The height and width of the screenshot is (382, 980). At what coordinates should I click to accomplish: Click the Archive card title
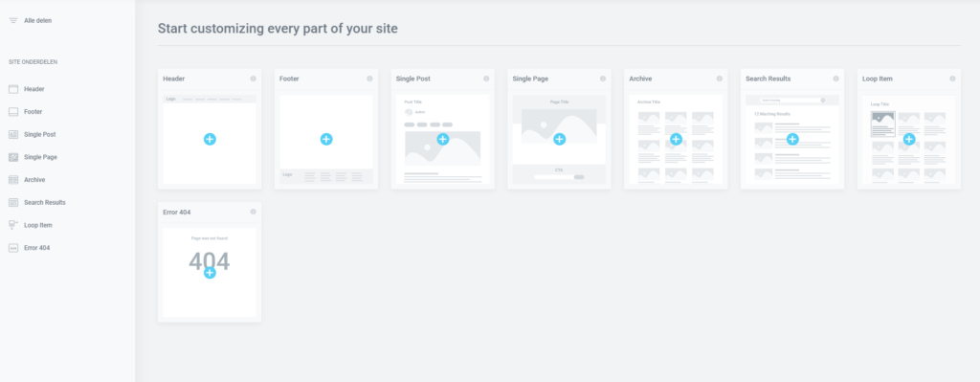click(640, 79)
